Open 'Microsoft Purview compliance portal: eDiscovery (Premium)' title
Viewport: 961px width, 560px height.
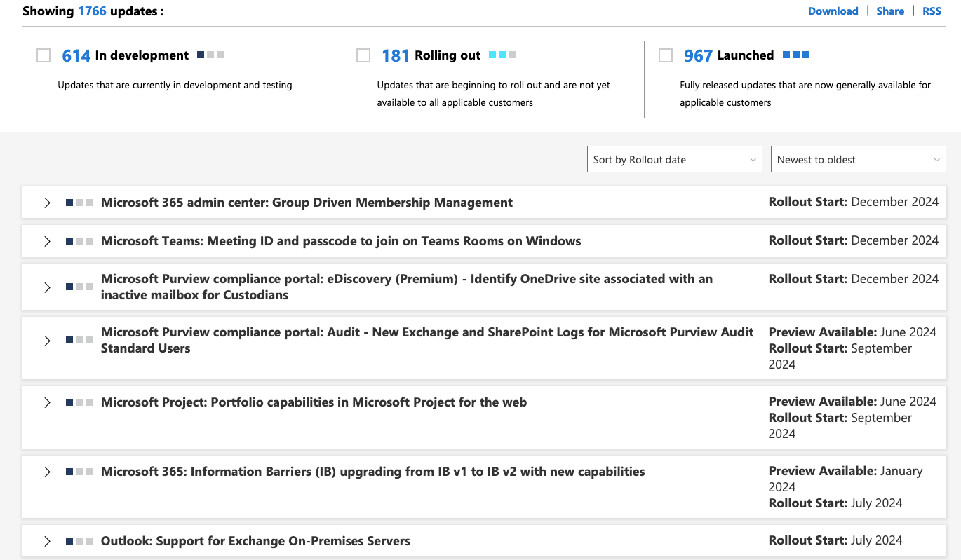coord(407,287)
